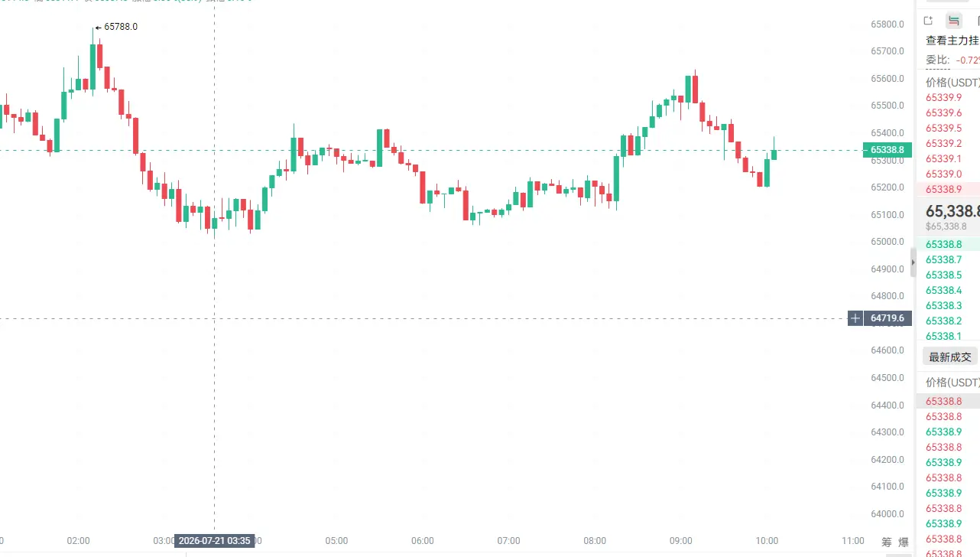Click the 2026-07-21 03:35 time label

pyautogui.click(x=214, y=541)
